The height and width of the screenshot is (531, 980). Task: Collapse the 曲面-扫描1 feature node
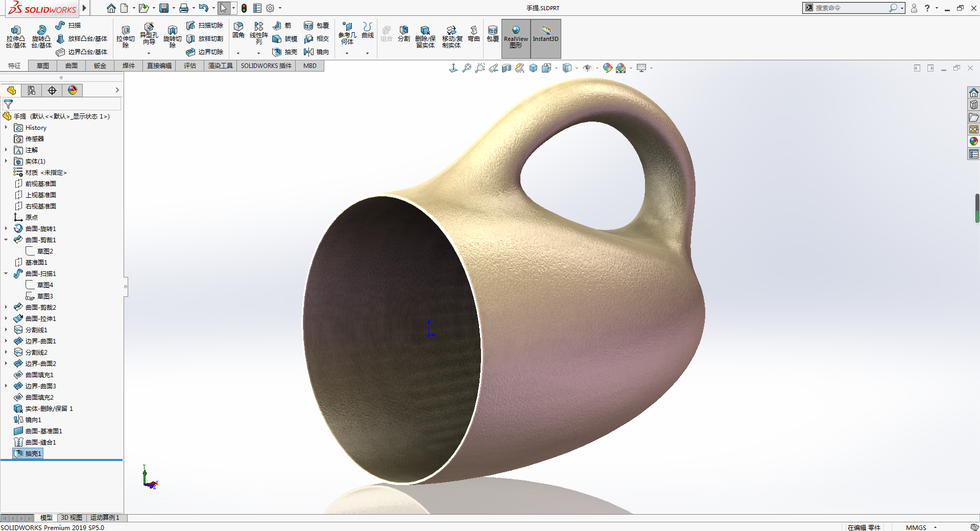pyautogui.click(x=6, y=273)
